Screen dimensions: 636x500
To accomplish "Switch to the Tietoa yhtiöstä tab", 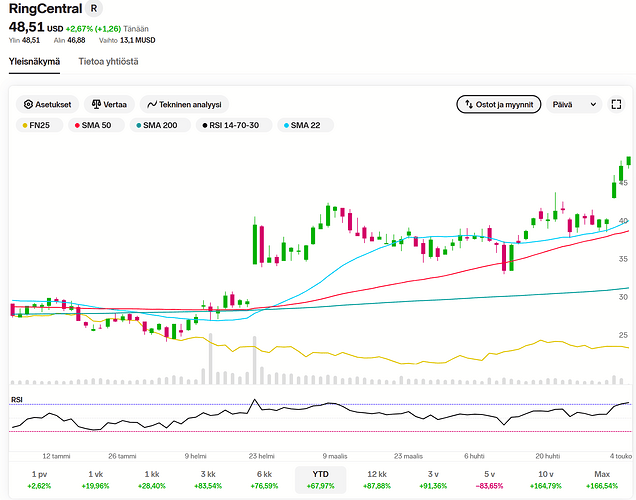I will [x=108, y=62].
